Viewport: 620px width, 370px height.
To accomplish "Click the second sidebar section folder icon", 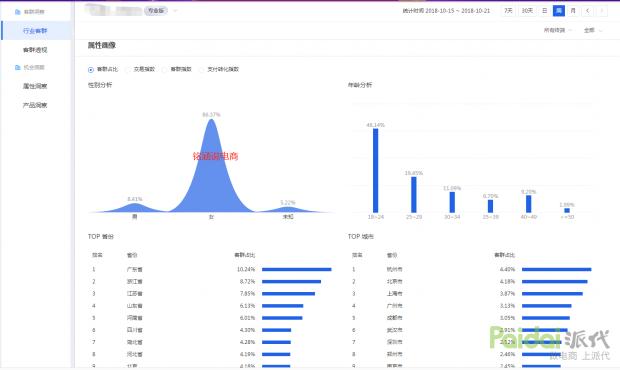I will coord(17,68).
